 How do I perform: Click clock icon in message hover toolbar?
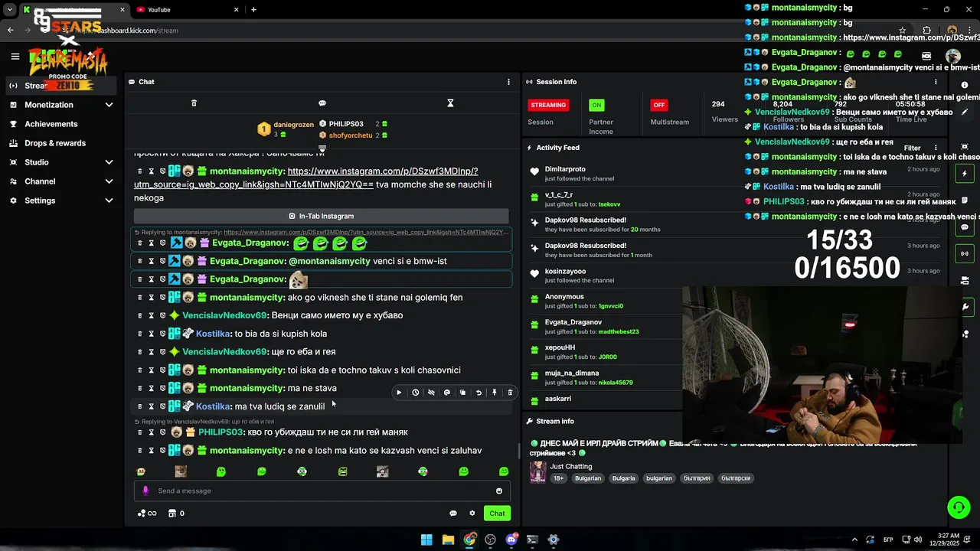[415, 393]
